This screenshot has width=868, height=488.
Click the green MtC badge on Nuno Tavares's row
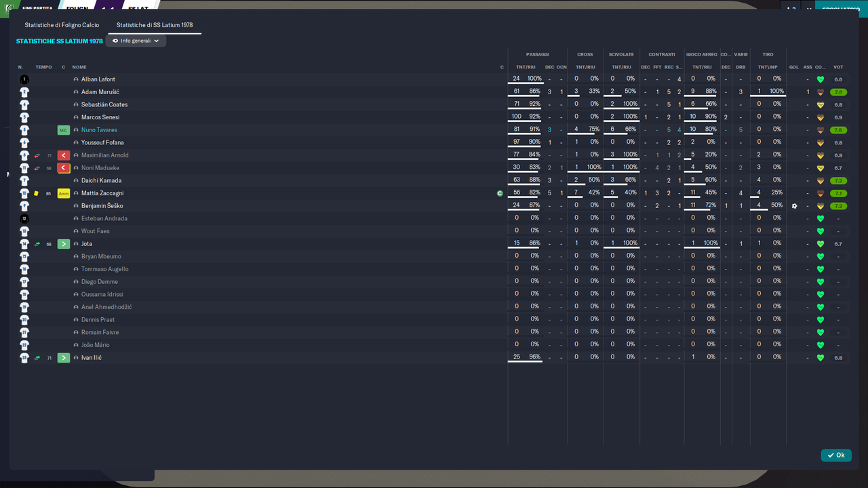click(x=64, y=130)
